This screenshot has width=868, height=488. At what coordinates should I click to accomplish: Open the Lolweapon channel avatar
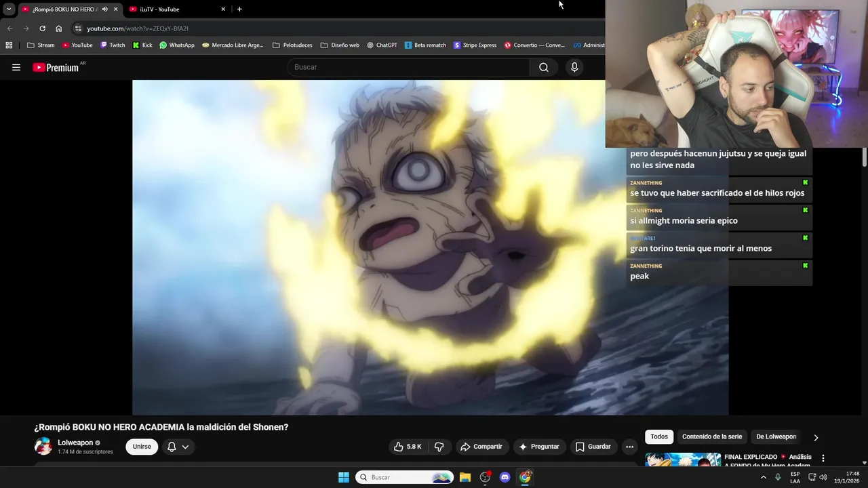[43, 446]
